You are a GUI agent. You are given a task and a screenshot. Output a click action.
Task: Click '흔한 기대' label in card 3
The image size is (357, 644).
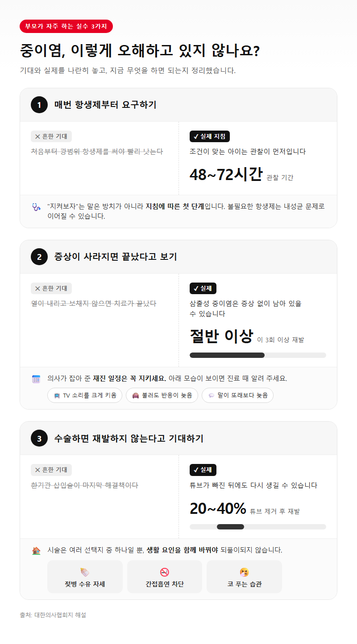pos(51,470)
